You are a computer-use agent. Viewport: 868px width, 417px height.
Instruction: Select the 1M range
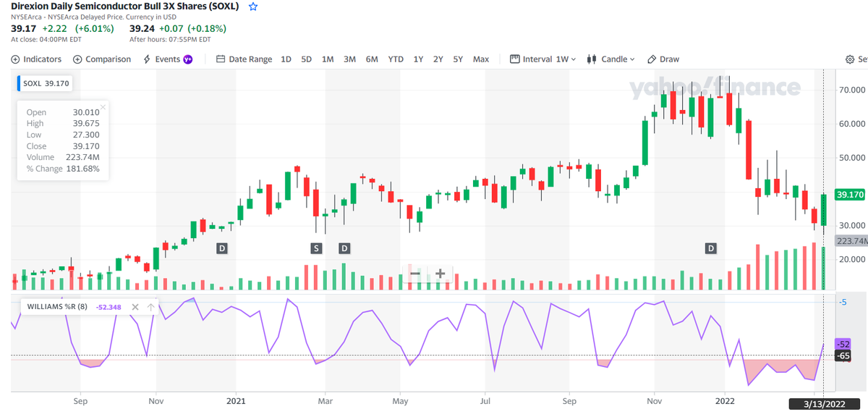point(328,59)
